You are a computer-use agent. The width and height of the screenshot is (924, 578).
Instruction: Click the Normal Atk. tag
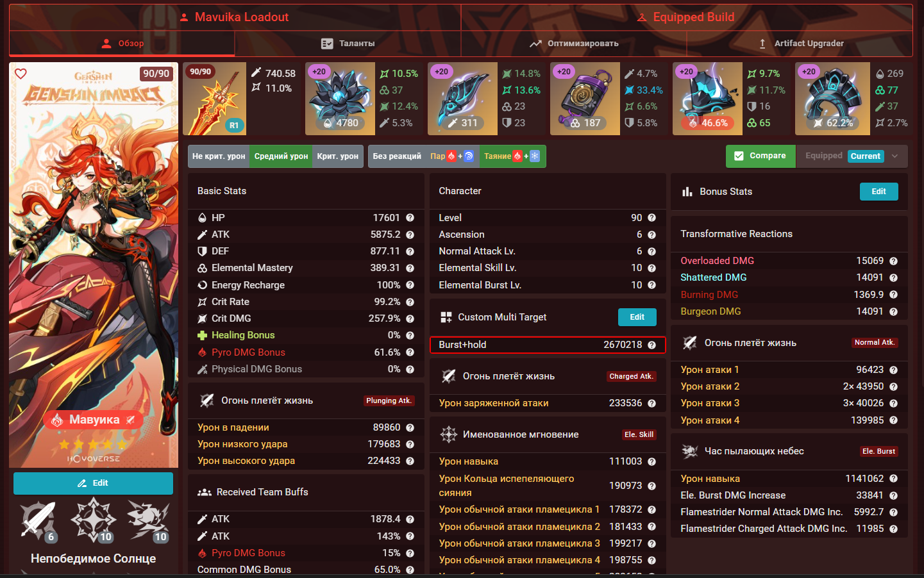coord(875,343)
